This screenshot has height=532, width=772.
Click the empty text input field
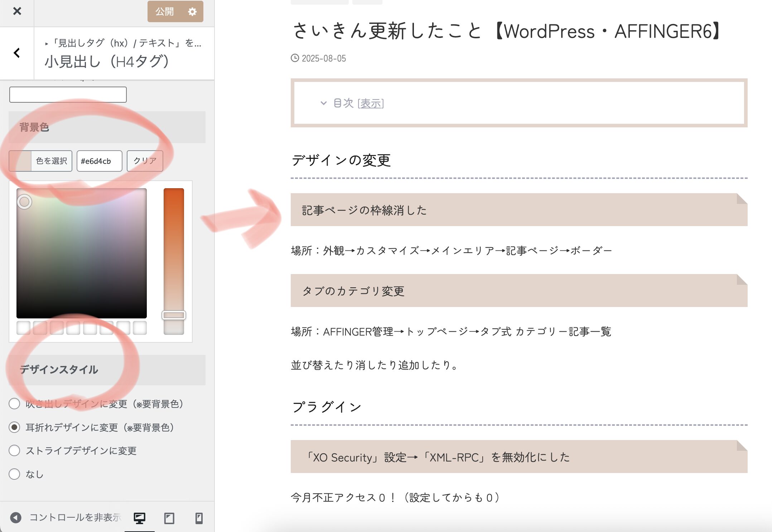68,94
